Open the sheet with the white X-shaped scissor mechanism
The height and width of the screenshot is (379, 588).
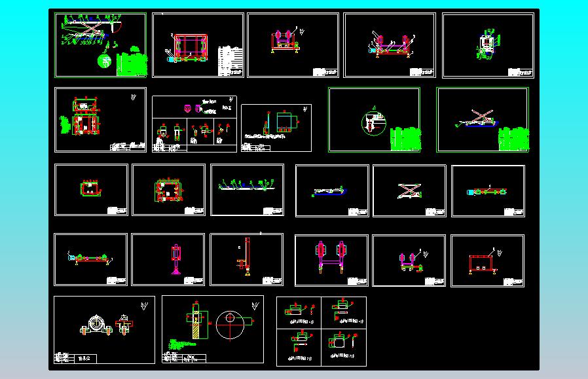(409, 191)
